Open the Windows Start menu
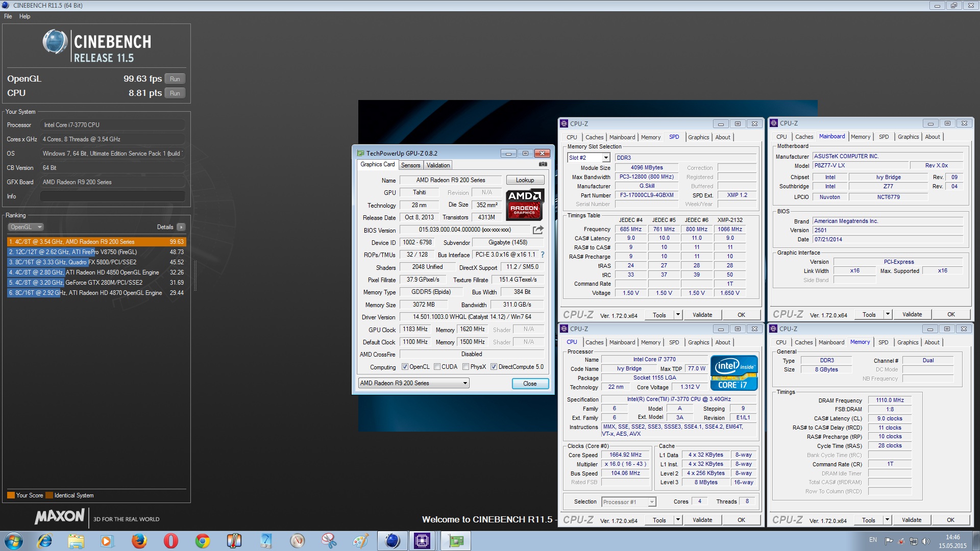This screenshot has height=551, width=980. 14,541
